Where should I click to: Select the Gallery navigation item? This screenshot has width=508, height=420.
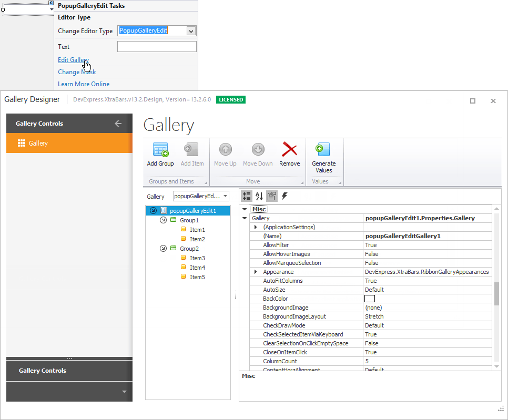coord(69,143)
